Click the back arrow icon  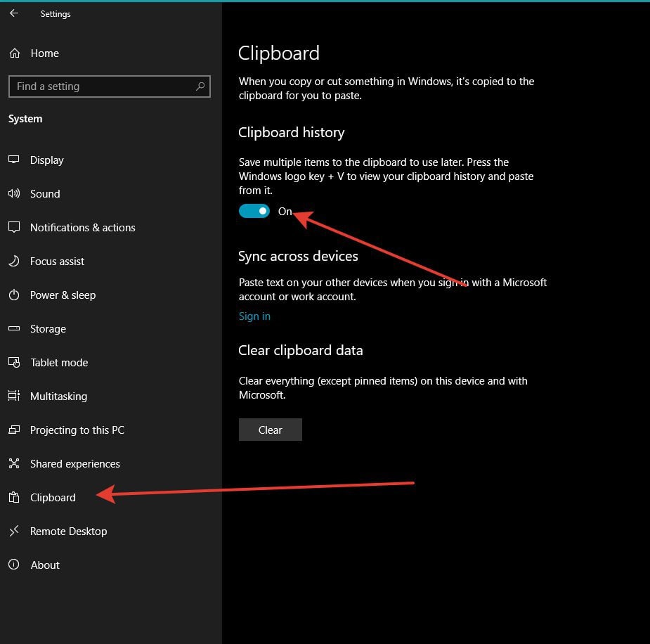[x=14, y=13]
